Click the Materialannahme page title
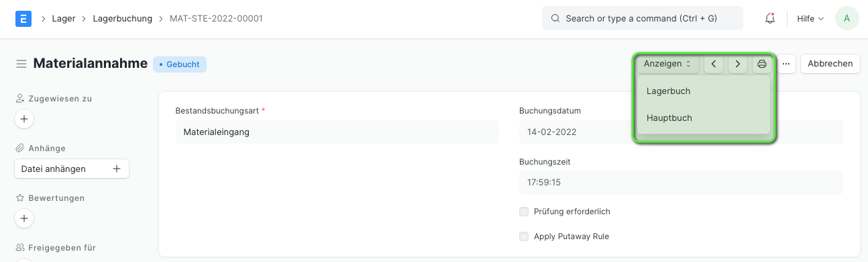Image resolution: width=868 pixels, height=262 pixels. 91,64
